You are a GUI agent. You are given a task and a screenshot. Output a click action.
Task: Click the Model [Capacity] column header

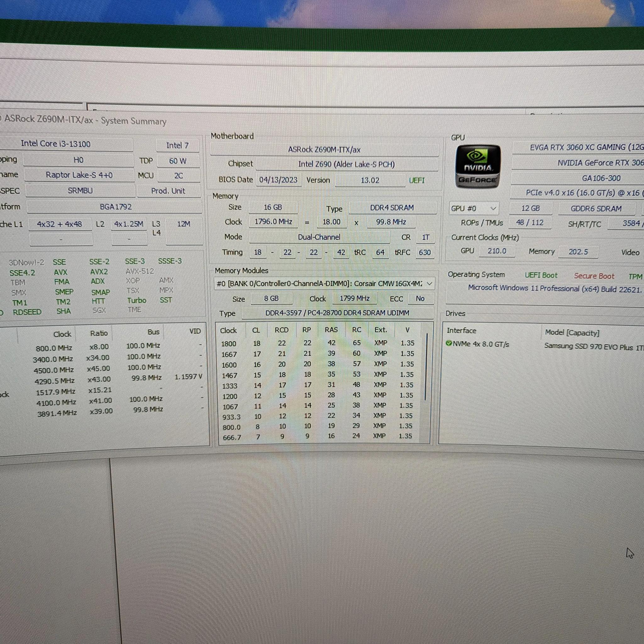[x=572, y=333]
